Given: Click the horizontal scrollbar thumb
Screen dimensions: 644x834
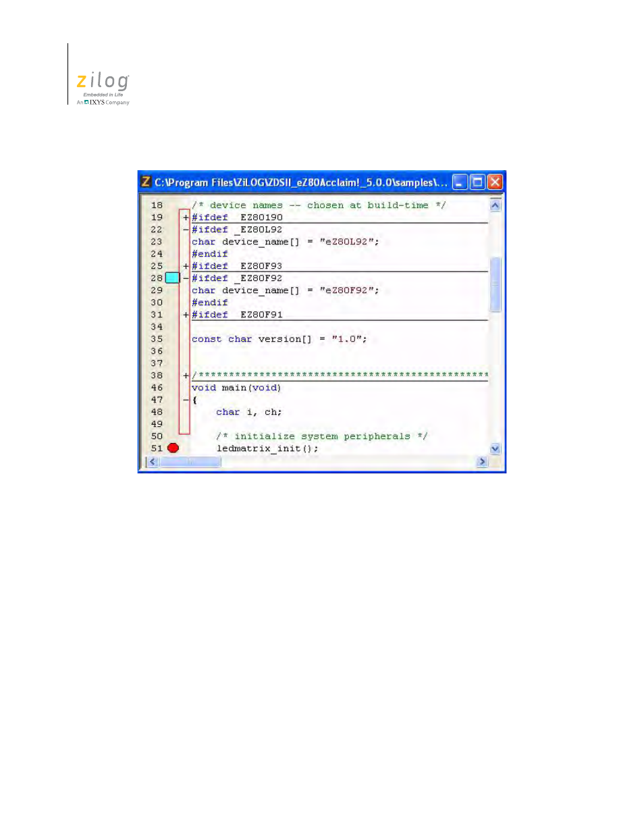Looking at the screenshot, I should (190, 462).
